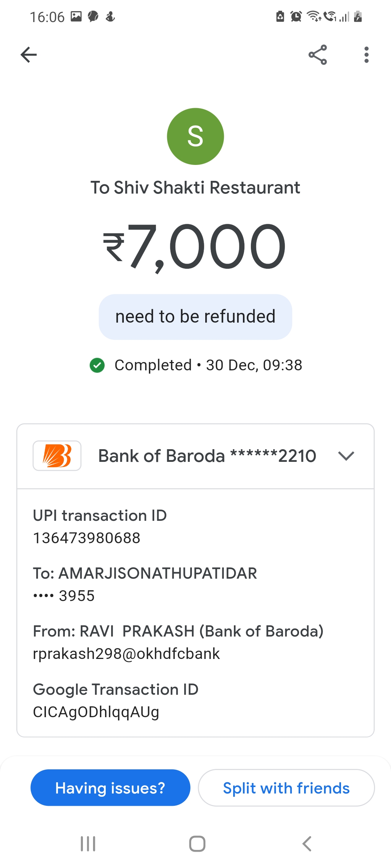391x868 pixels.
Task: Tap the green Completed checkmark icon
Action: click(x=97, y=365)
